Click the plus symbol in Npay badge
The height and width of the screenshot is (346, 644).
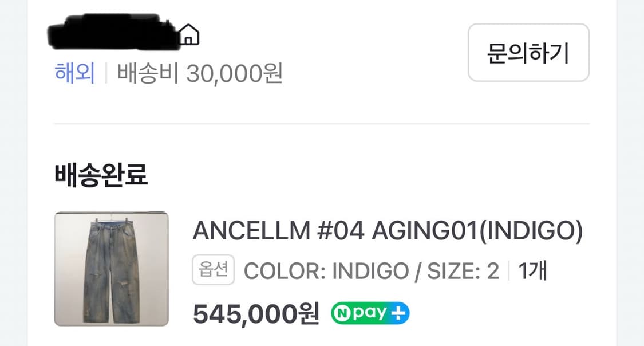pyautogui.click(x=398, y=313)
